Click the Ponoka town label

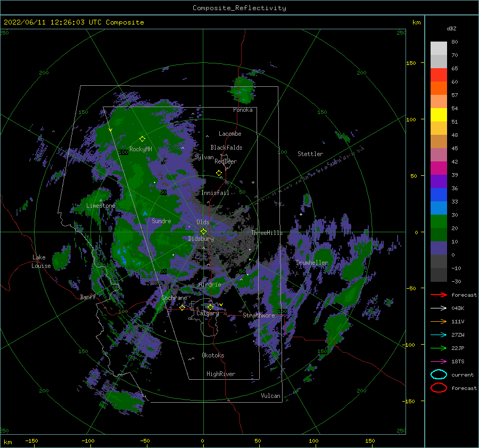243,110
